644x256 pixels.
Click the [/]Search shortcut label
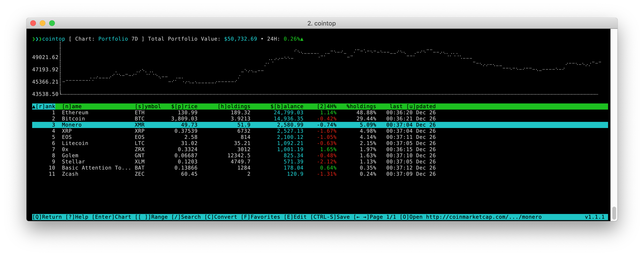click(186, 217)
